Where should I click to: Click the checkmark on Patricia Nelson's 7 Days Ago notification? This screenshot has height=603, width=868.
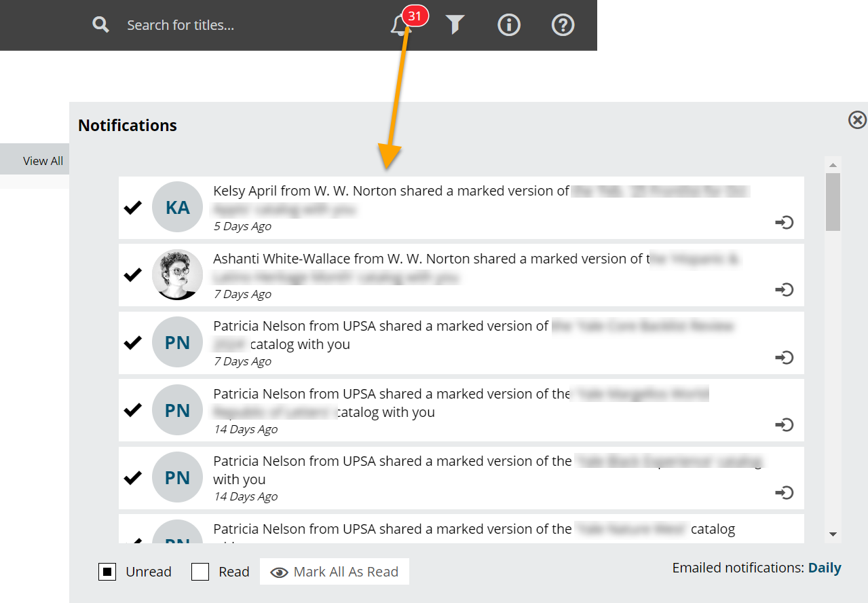[133, 343]
